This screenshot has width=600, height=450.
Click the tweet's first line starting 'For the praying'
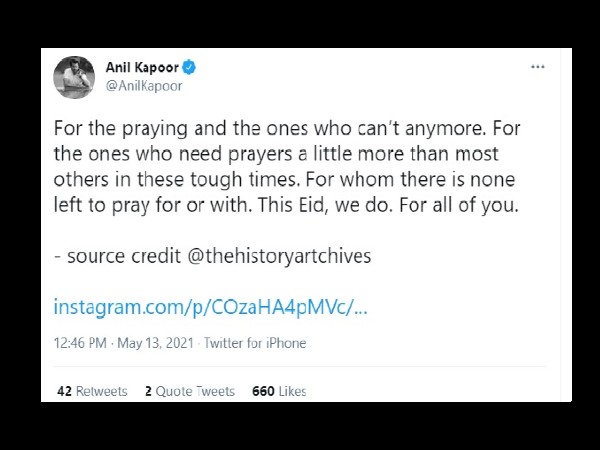pos(287,128)
